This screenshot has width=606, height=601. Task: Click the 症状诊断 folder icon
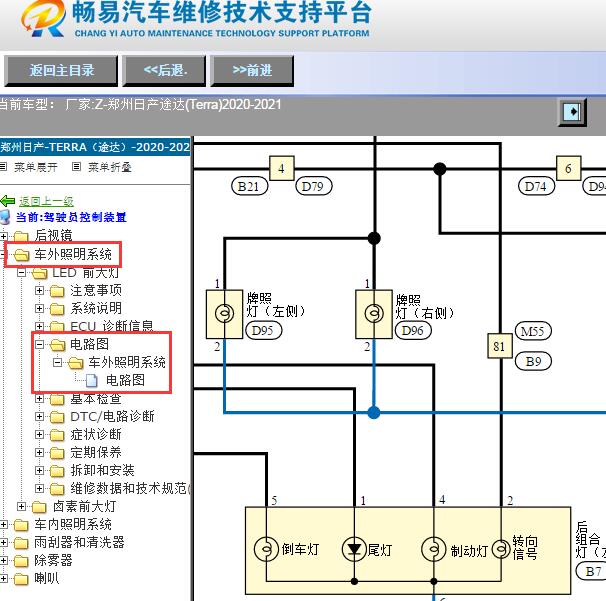[57, 435]
